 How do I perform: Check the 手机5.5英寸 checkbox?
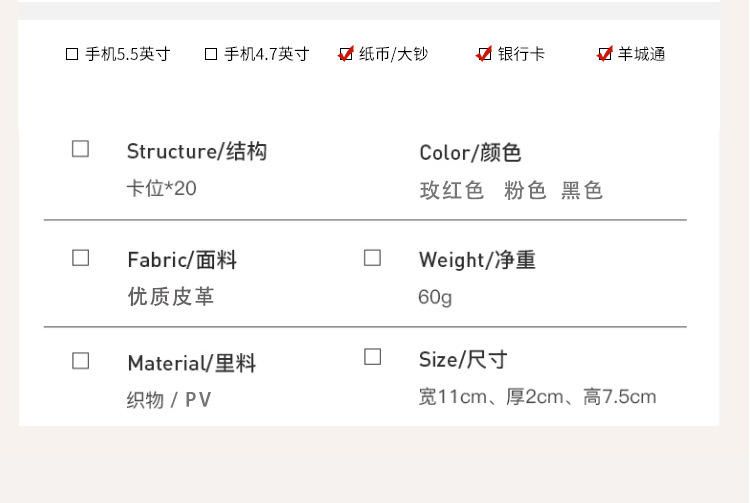pyautogui.click(x=72, y=54)
